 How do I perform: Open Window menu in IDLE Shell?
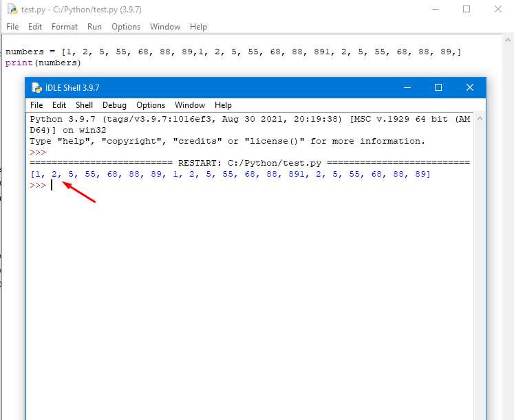pos(190,105)
